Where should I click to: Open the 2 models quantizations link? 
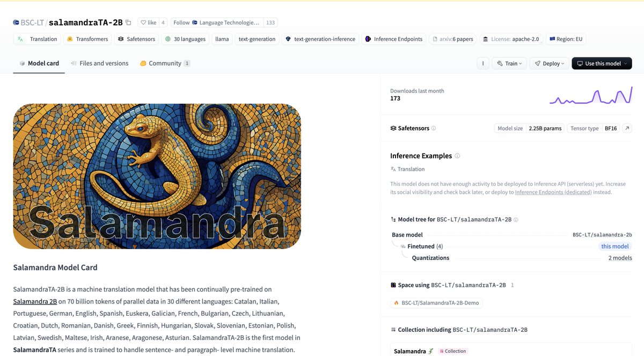[x=620, y=258]
